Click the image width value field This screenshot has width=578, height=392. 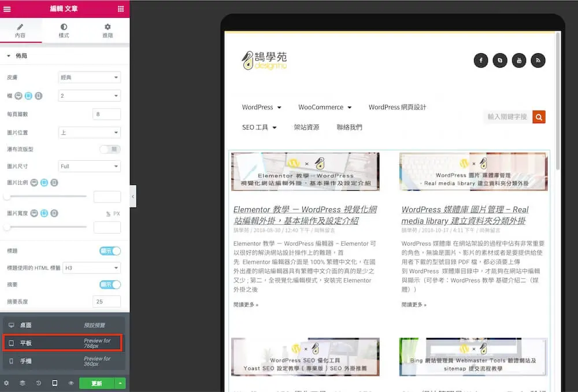click(x=108, y=228)
